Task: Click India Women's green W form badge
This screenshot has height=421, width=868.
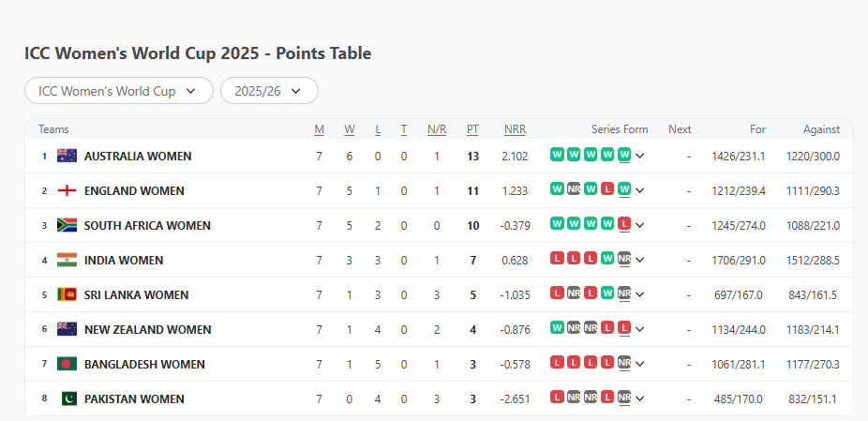Action: tap(607, 259)
